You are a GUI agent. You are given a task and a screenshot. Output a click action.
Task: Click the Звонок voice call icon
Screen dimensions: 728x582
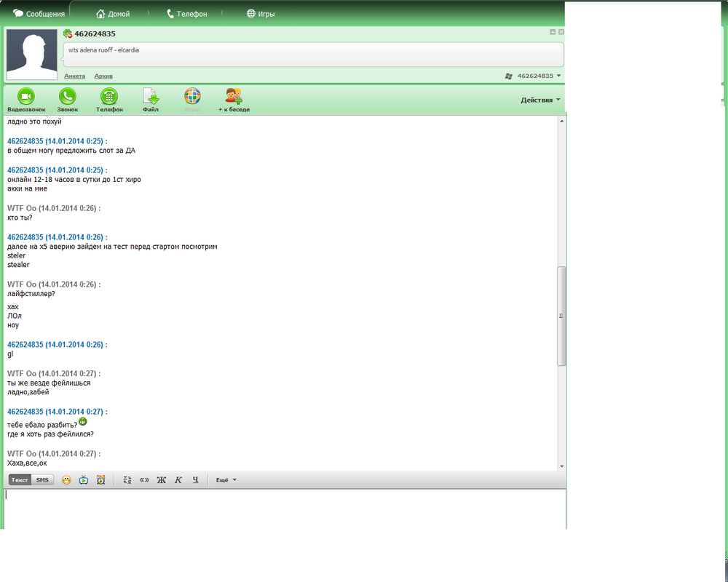(x=68, y=96)
